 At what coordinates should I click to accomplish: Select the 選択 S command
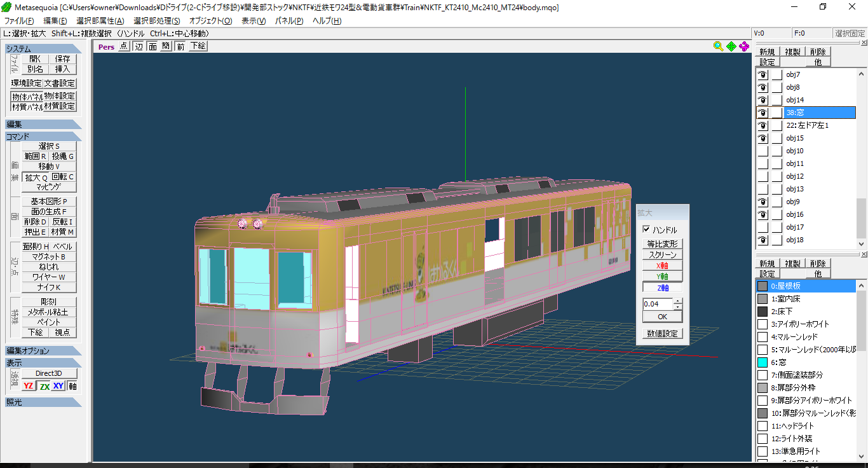pos(49,146)
